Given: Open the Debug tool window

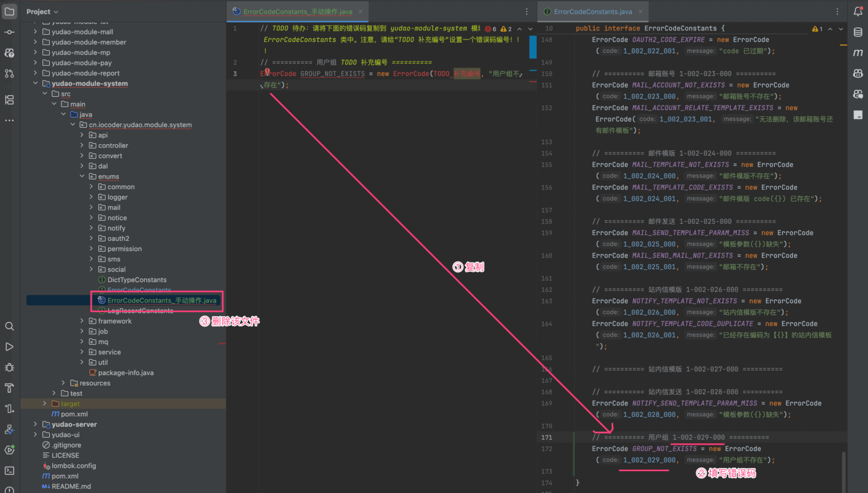Looking at the screenshot, I should tap(9, 367).
